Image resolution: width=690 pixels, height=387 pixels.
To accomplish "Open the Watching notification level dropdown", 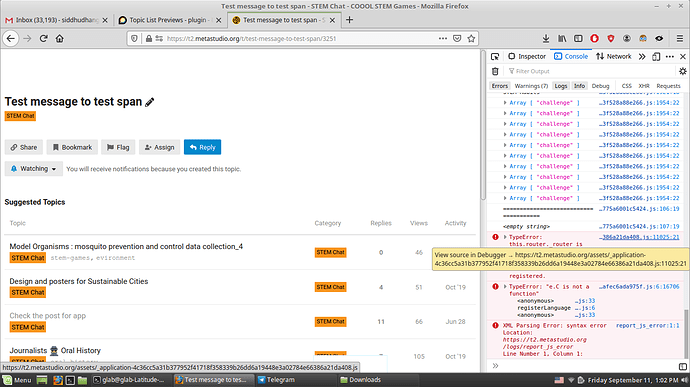I will click(34, 169).
